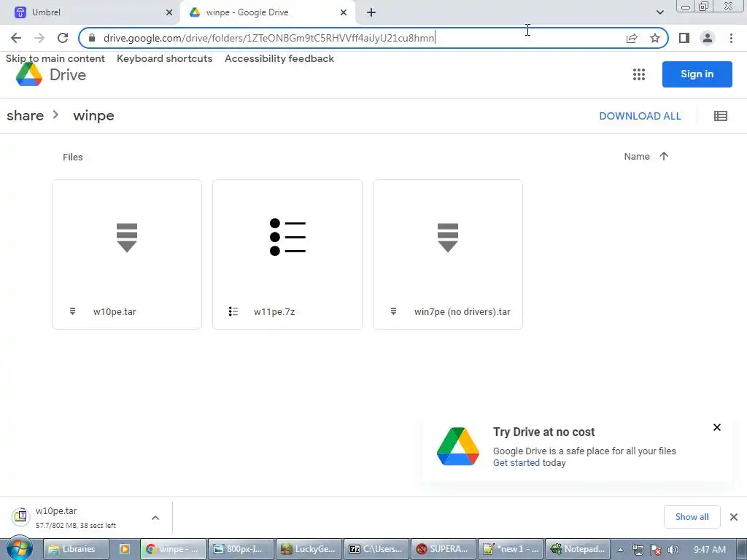Expand w10pe.tar download options chevron
The image size is (747, 560).
tap(155, 518)
